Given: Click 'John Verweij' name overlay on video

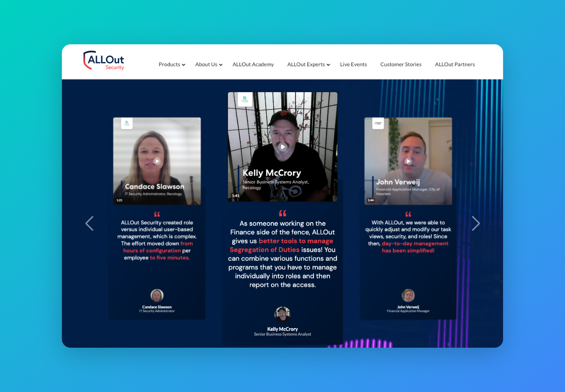Looking at the screenshot, I should [x=398, y=182].
